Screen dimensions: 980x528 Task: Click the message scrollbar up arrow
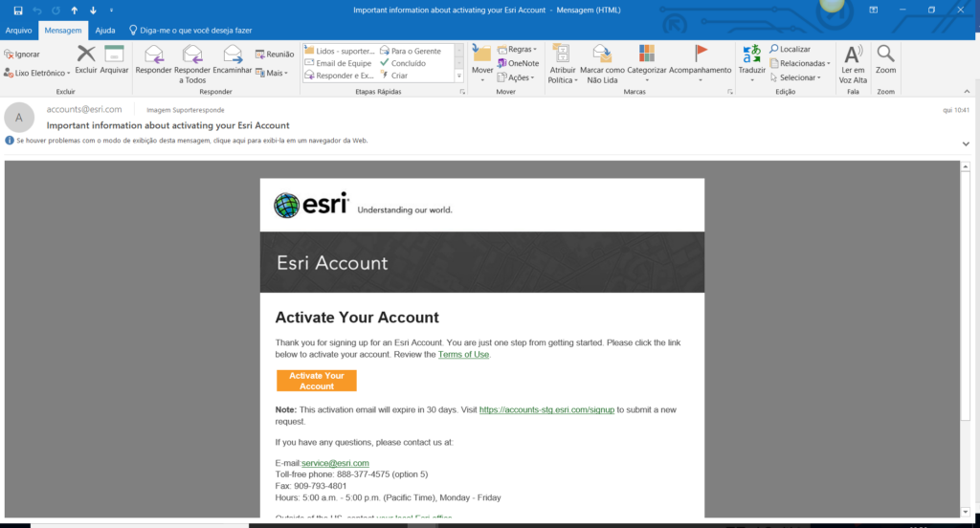click(x=966, y=166)
